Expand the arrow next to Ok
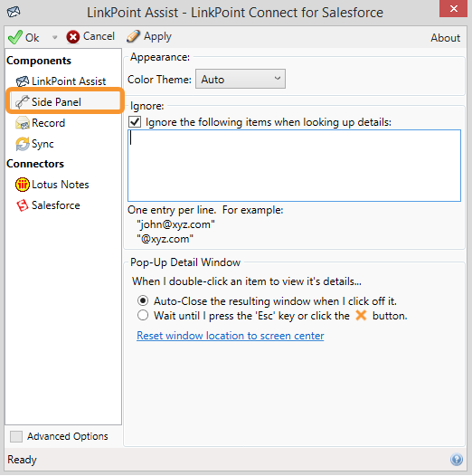Image resolution: width=472 pixels, height=476 pixels. click(54, 37)
